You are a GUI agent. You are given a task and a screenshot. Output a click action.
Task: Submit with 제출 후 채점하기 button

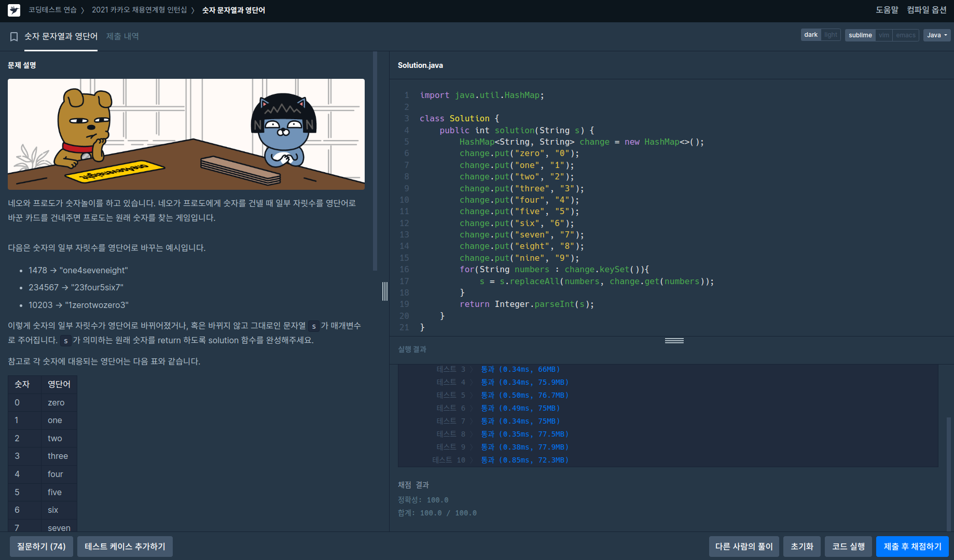912,547
